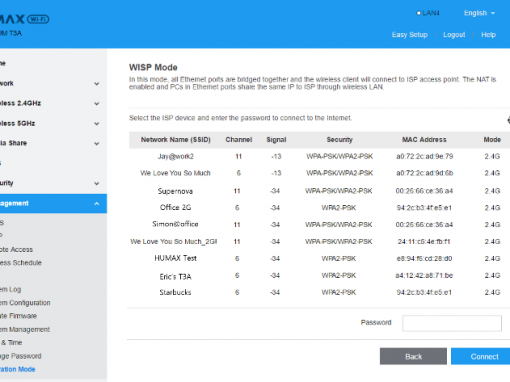
Task: Select the Office 2G network
Action: pyautogui.click(x=319, y=208)
